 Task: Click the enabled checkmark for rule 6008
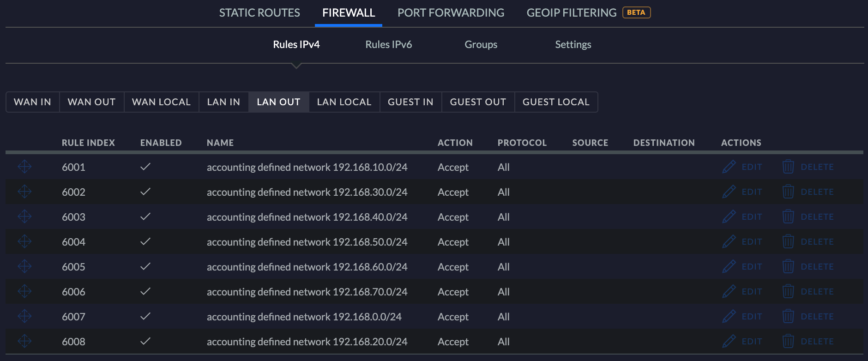pos(145,341)
